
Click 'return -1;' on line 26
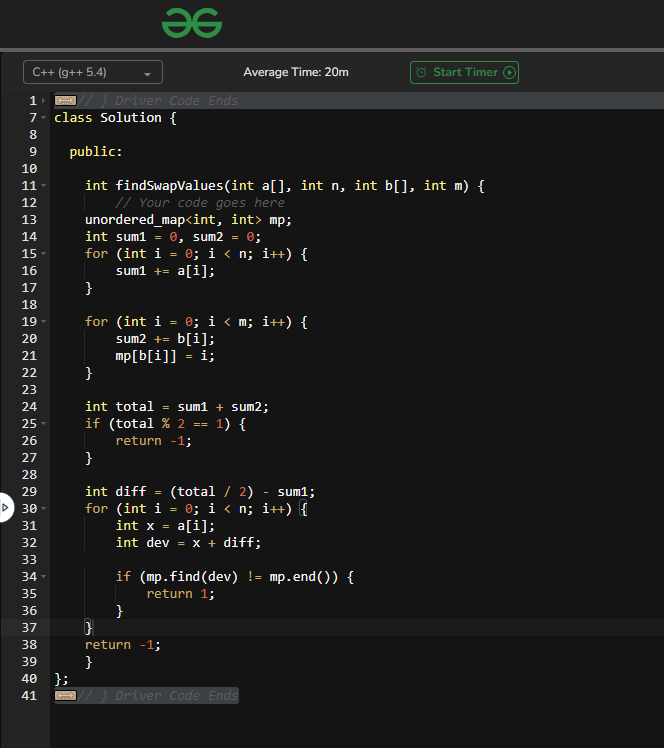pos(154,441)
